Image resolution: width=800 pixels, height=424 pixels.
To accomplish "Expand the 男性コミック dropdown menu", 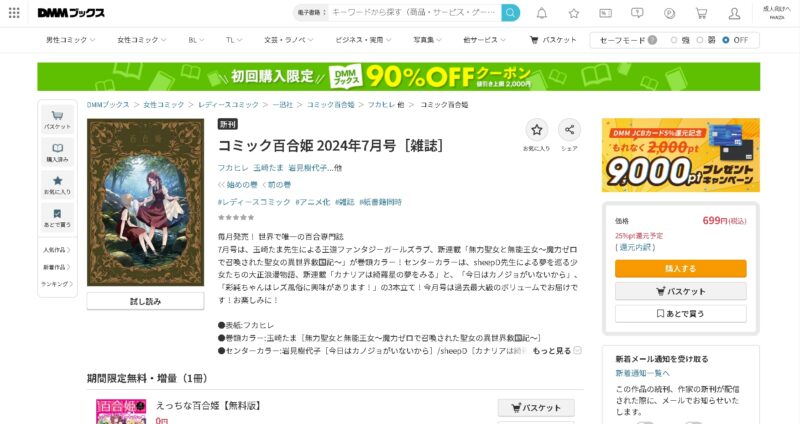I will [x=70, y=40].
